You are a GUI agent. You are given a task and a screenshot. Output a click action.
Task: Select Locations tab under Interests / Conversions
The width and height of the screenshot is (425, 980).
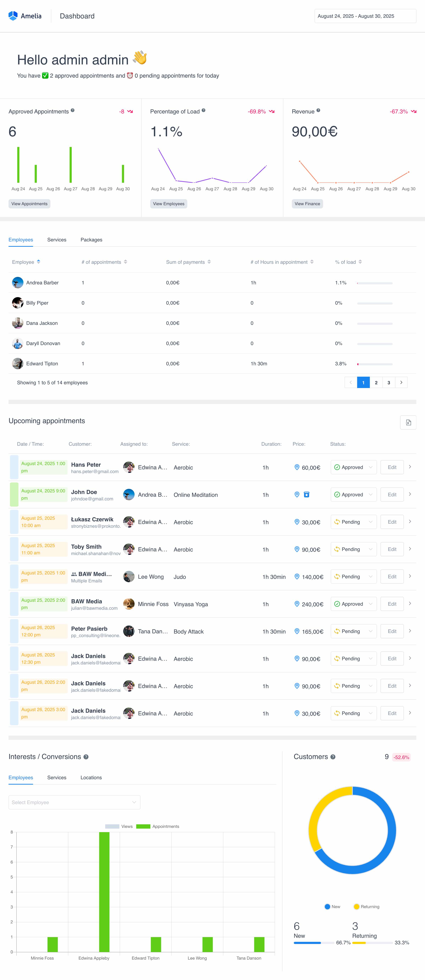(x=91, y=778)
